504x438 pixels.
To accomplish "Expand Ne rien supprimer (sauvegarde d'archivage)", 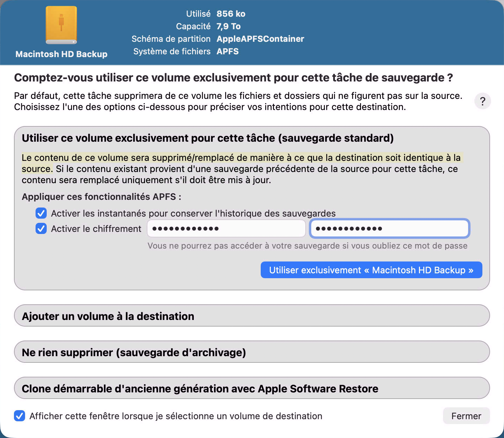I will [x=252, y=352].
